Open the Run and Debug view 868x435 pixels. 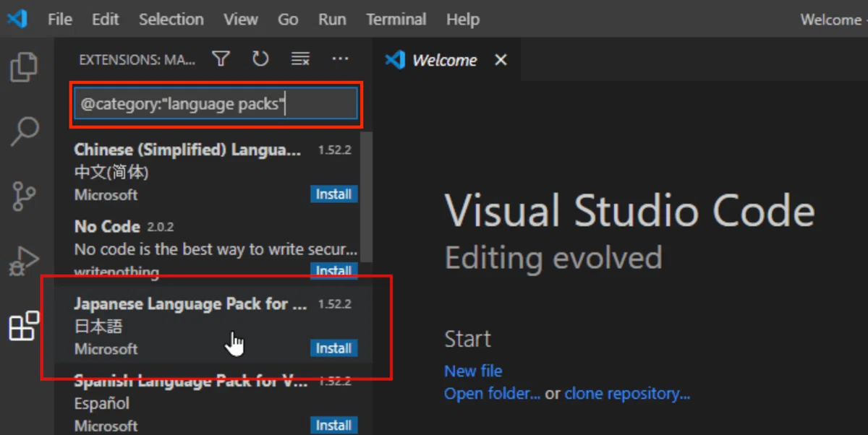pyautogui.click(x=24, y=262)
